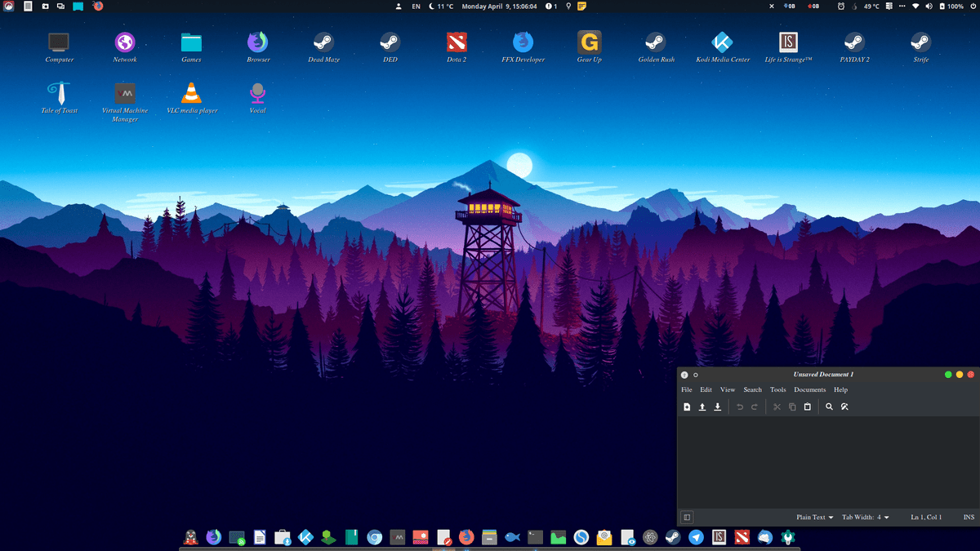Toggle the side panel button in status bar

[687, 517]
